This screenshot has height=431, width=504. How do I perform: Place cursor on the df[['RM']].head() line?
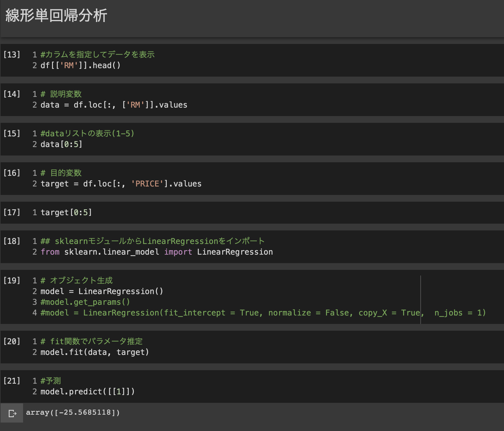point(81,65)
